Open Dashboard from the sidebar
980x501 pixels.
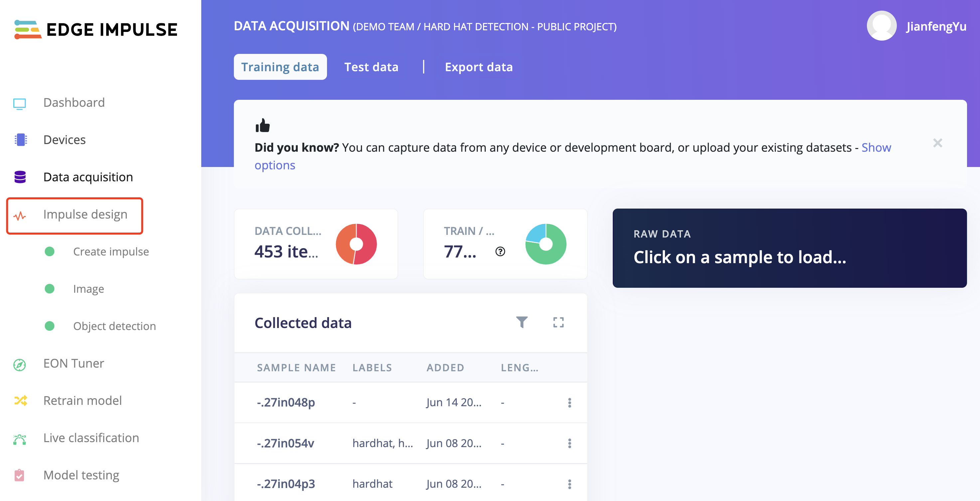(74, 103)
